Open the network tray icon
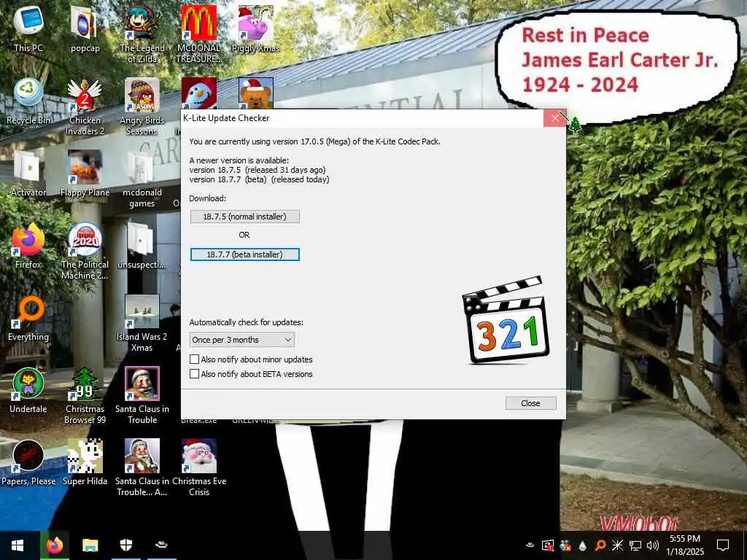747x560 pixels. tap(635, 545)
